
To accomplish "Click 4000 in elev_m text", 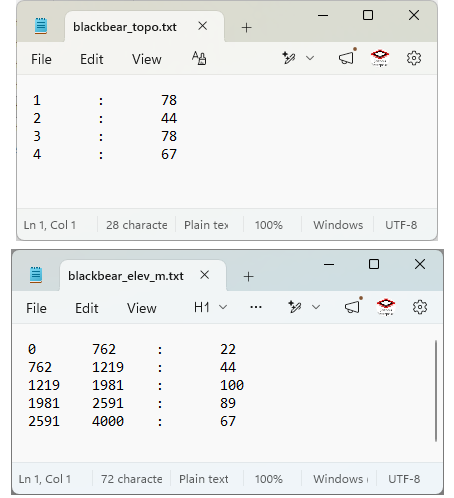I will click(108, 421).
